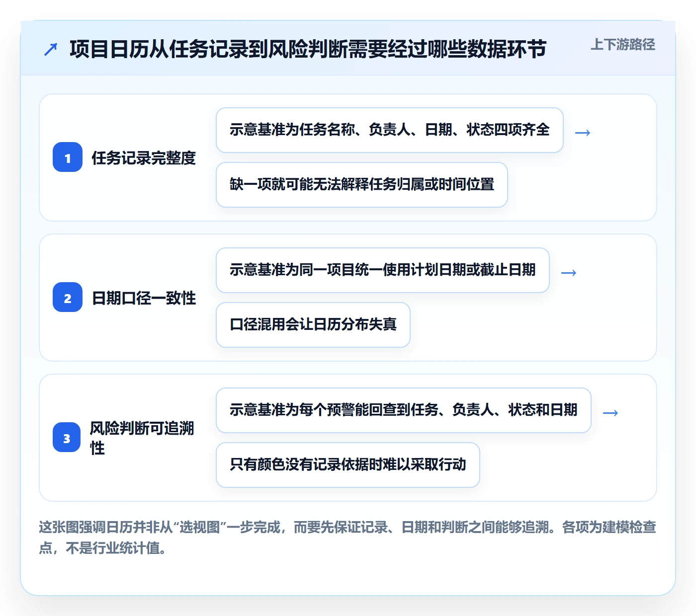Viewport: 696px width, 616px height.
Task: Click the chip 示意基准为同一项目统一使用计划日期或截止日期
Action: click(383, 270)
